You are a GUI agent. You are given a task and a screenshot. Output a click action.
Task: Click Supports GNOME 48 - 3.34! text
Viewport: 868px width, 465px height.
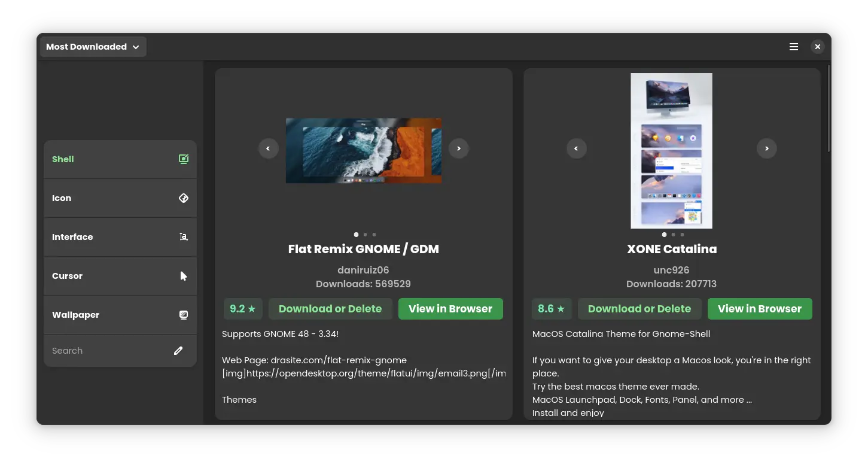point(281,334)
